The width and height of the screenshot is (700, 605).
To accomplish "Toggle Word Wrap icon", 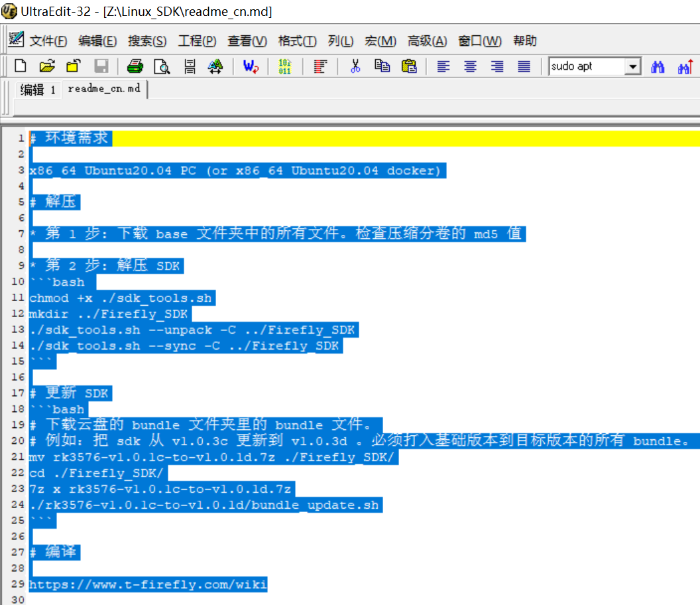I will [x=251, y=66].
